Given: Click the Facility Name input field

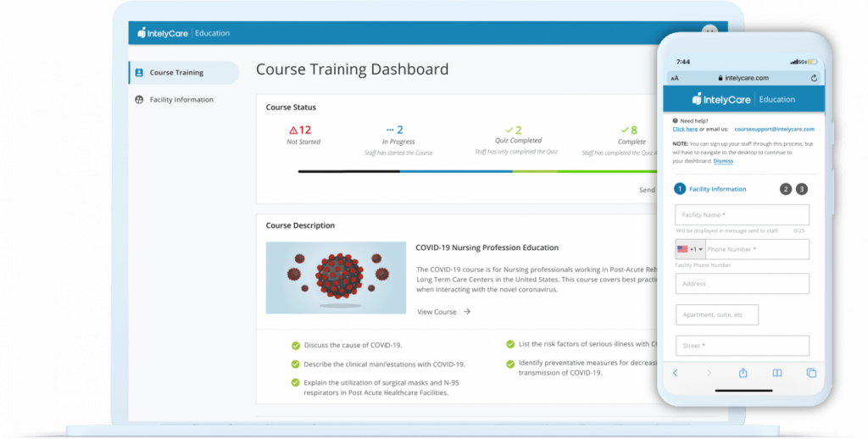Looking at the screenshot, I should (x=742, y=215).
